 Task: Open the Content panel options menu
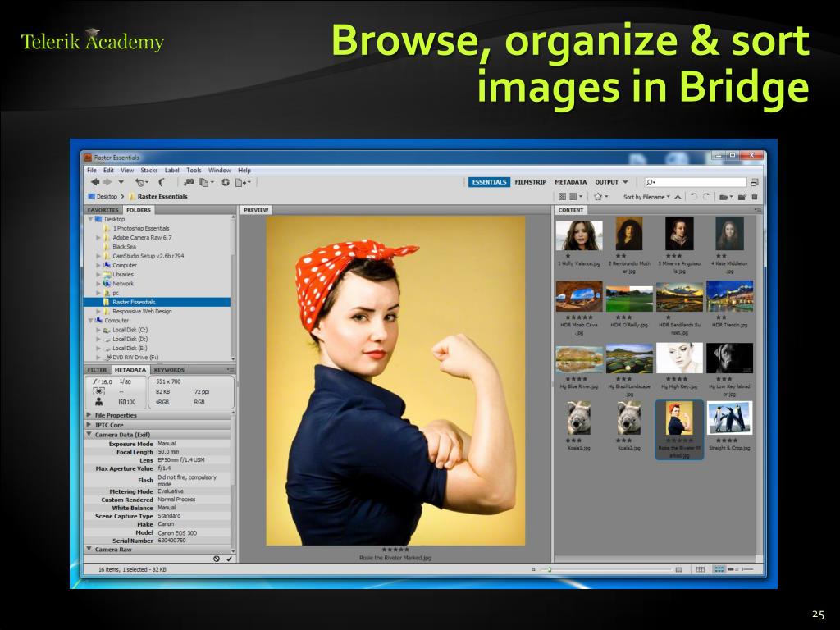tap(757, 210)
